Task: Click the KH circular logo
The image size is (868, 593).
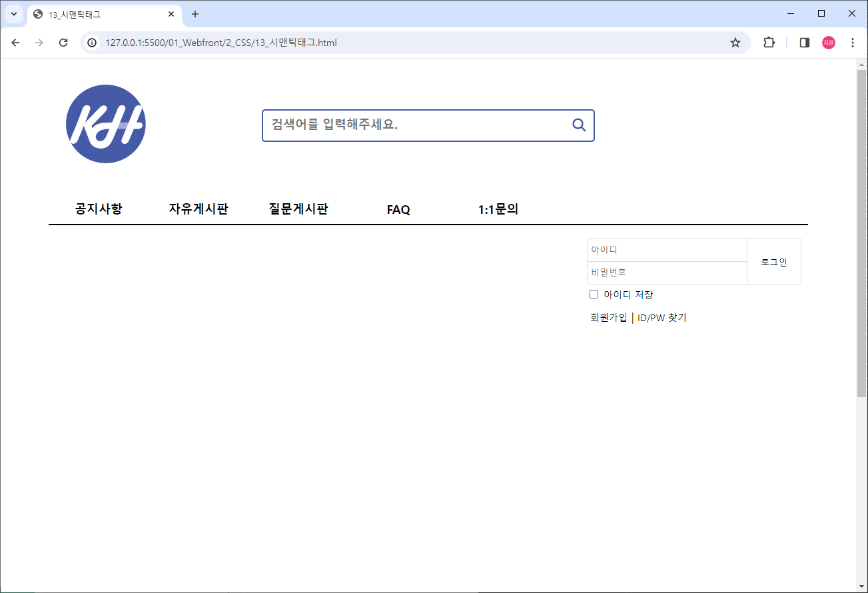Action: (x=106, y=124)
